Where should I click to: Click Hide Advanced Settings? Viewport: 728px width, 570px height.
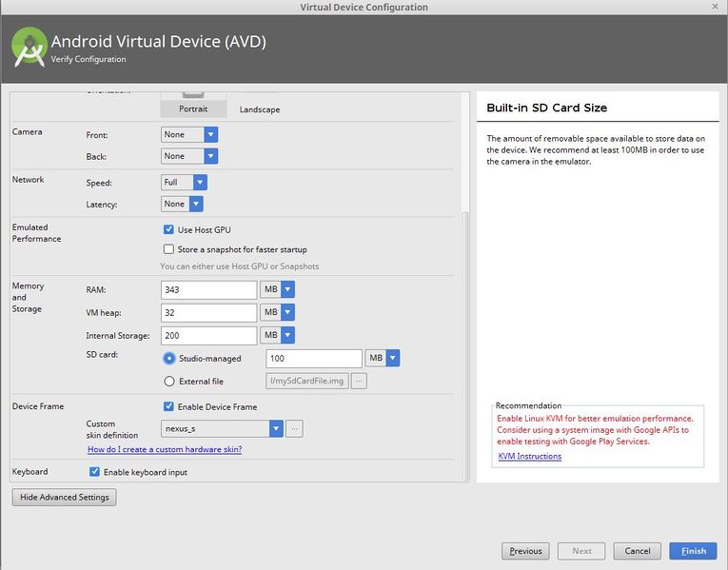[64, 497]
